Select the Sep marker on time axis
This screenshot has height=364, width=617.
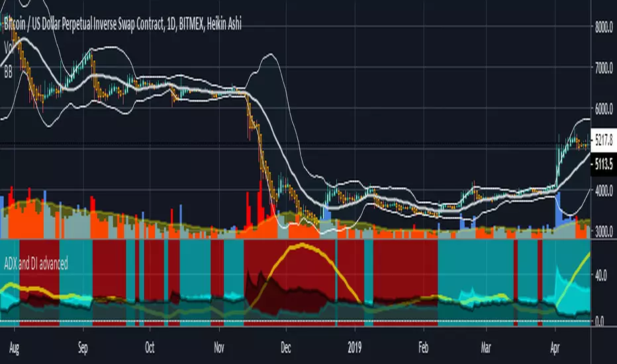click(83, 348)
